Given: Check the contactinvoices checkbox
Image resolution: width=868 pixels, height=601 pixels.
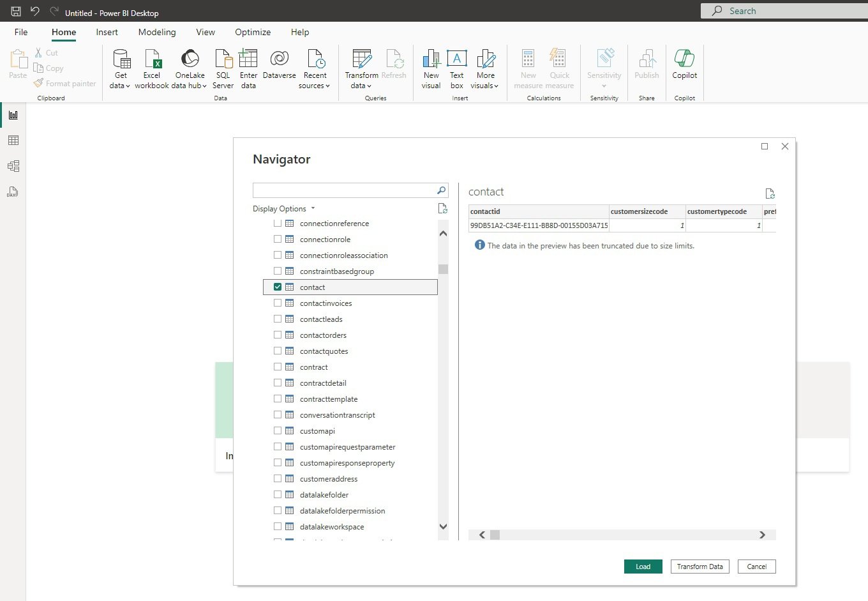Looking at the screenshot, I should [278, 303].
